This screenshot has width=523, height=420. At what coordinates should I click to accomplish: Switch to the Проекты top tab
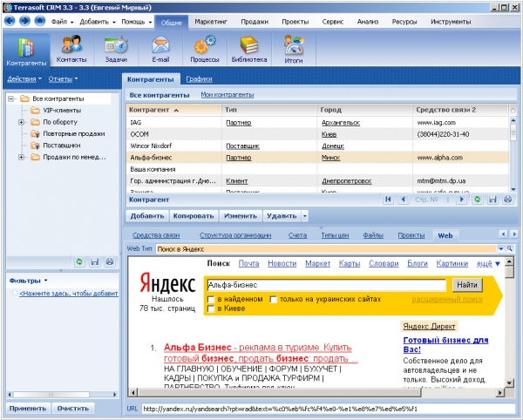pyautogui.click(x=295, y=22)
